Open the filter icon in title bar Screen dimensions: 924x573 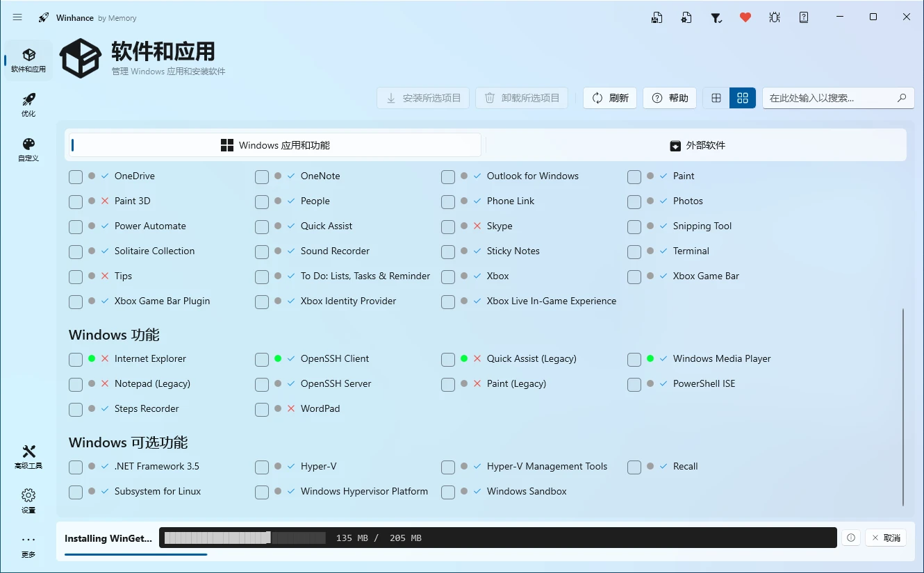tap(716, 18)
